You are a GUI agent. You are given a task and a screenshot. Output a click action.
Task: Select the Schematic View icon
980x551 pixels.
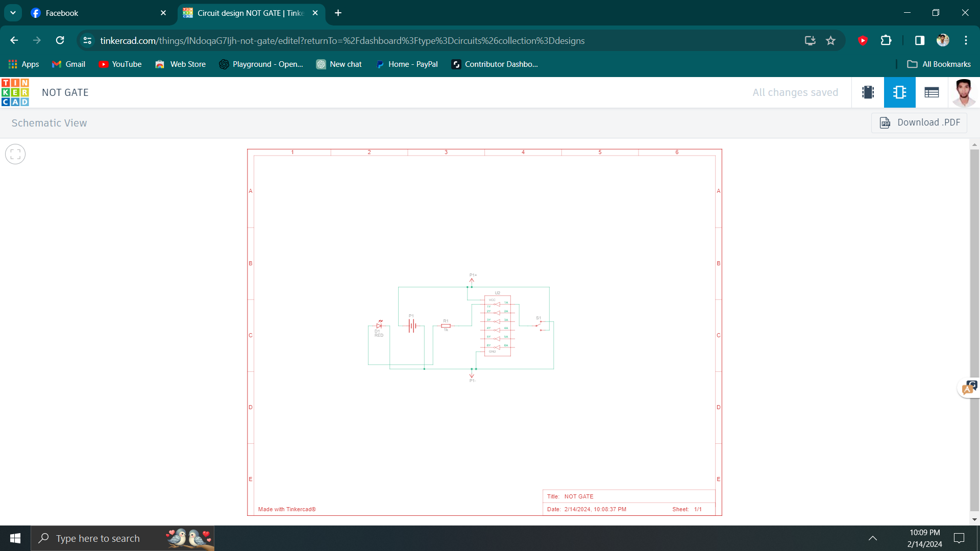(899, 92)
